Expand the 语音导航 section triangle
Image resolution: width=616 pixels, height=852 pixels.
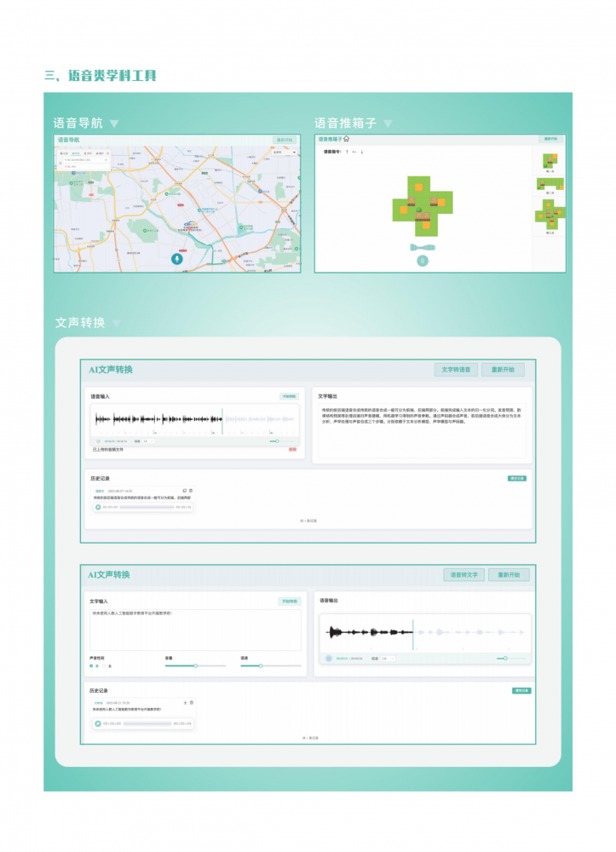point(114,124)
